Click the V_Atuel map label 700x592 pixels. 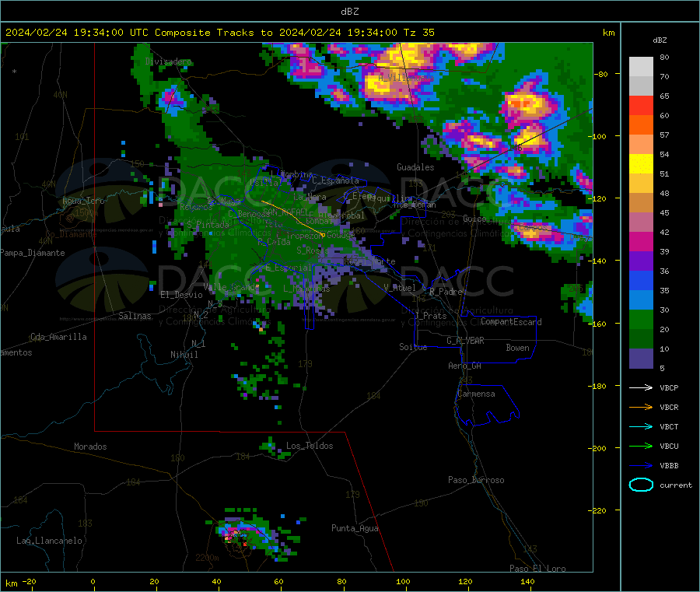coord(400,288)
